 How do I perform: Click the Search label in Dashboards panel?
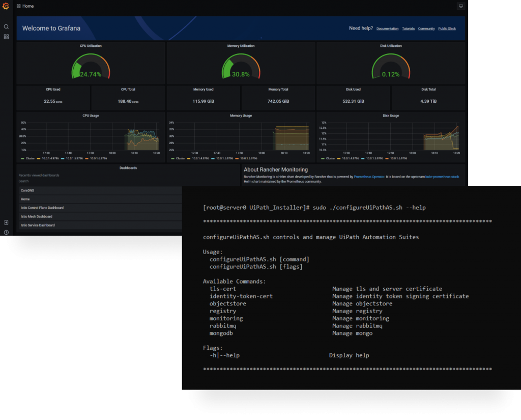point(23,181)
